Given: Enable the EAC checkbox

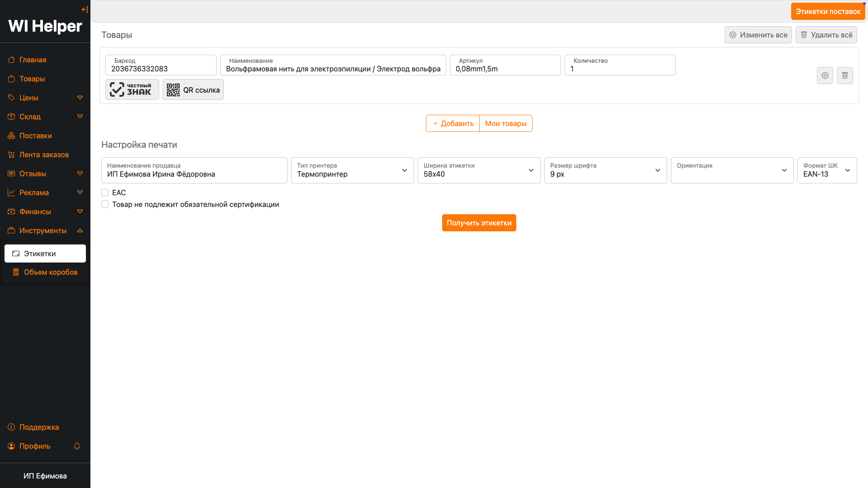Looking at the screenshot, I should point(105,192).
